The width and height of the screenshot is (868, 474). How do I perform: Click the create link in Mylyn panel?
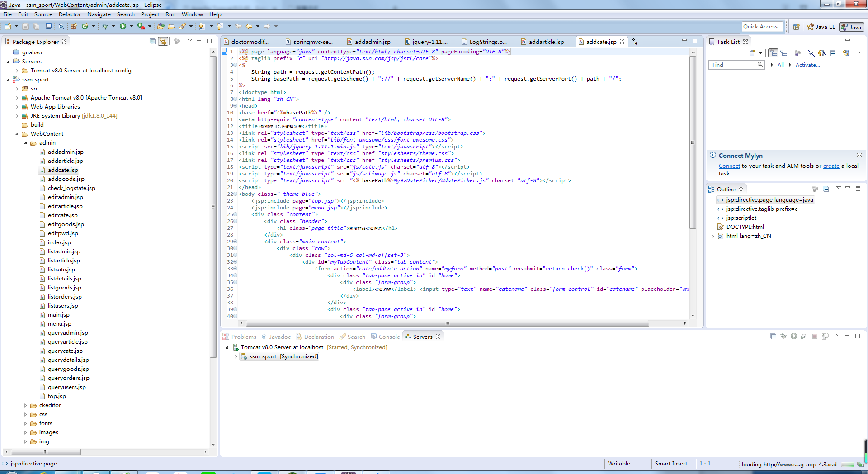[831, 166]
